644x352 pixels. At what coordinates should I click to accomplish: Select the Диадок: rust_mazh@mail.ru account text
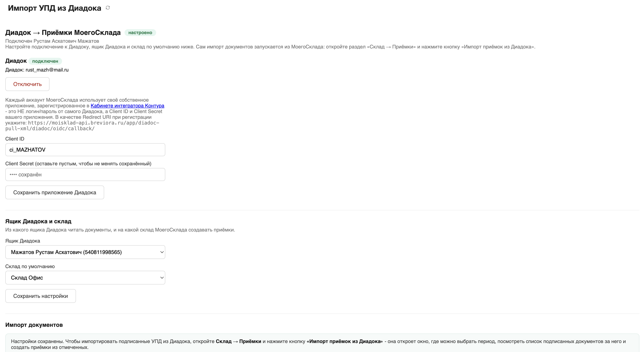(x=37, y=70)
